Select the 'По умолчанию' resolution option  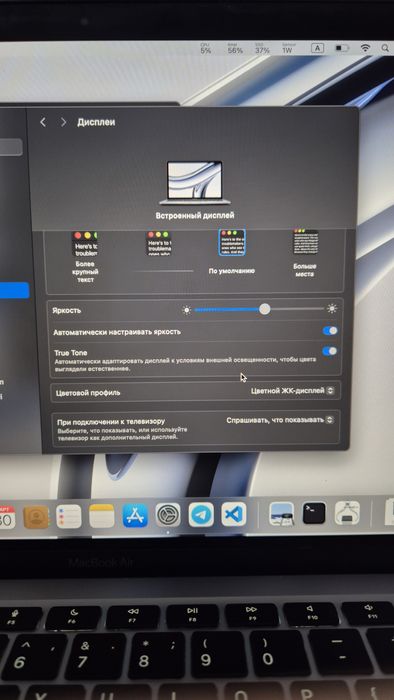[232, 252]
